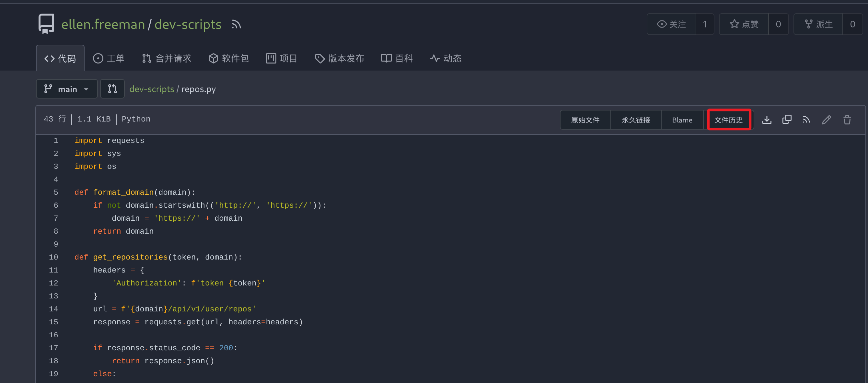The image size is (868, 383).
Task: Click the repository avatar icon
Action: pyautogui.click(x=46, y=24)
